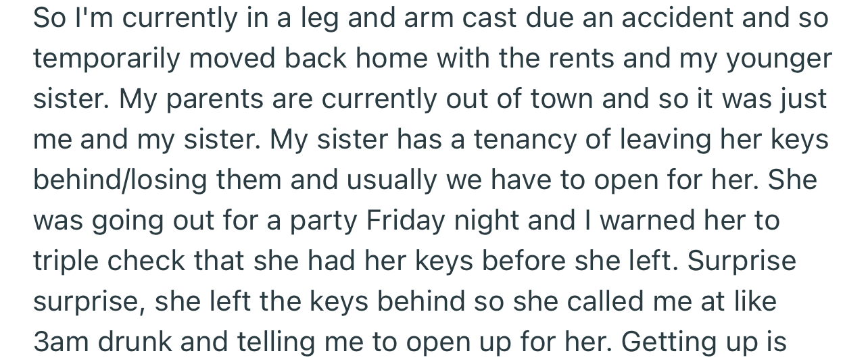The image size is (868, 364).
Task: Click the text "3am"
Action: point(61,342)
